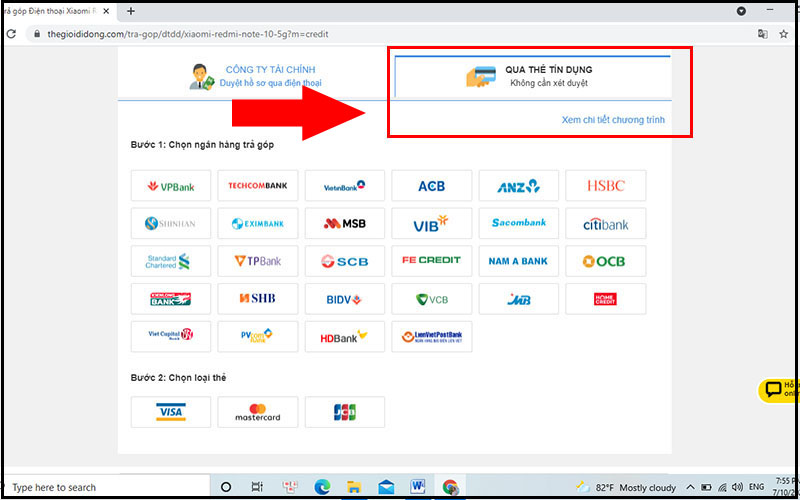The height and width of the screenshot is (500, 800).
Task: Click the Windows taskbar search box
Action: tap(106, 487)
